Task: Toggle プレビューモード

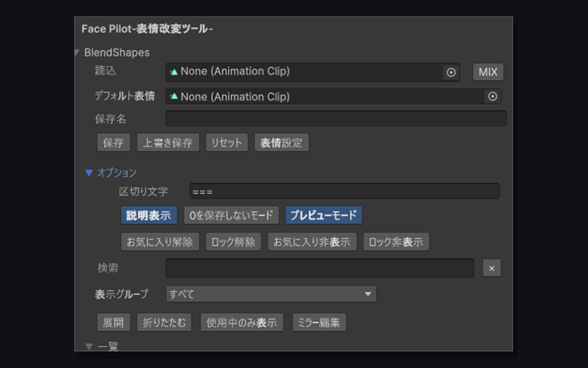Action: click(x=323, y=215)
